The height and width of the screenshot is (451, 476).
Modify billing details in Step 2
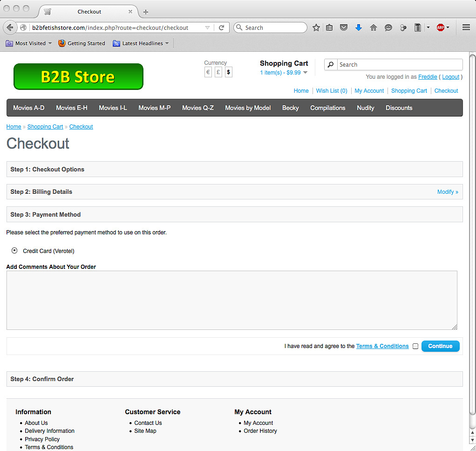click(448, 191)
